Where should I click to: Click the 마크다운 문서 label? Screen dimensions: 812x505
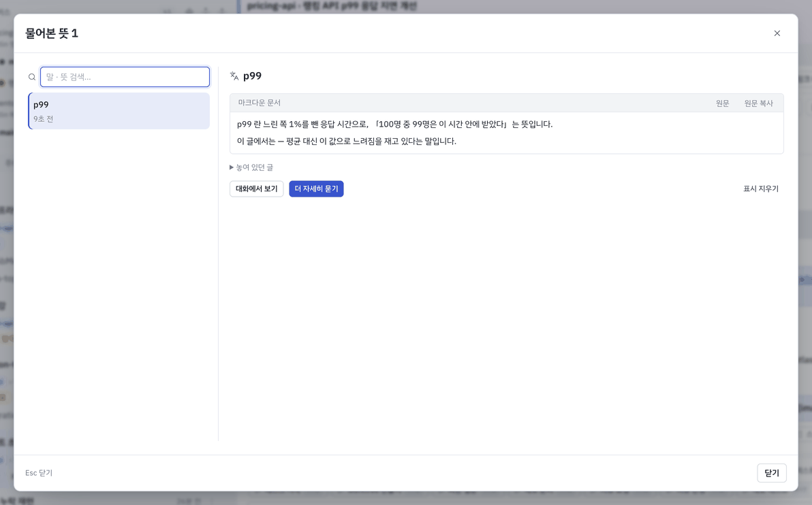point(260,103)
